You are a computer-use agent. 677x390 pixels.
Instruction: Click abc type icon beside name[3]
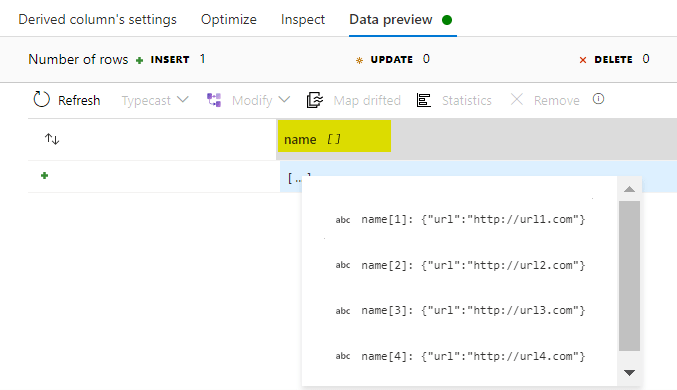343,311
